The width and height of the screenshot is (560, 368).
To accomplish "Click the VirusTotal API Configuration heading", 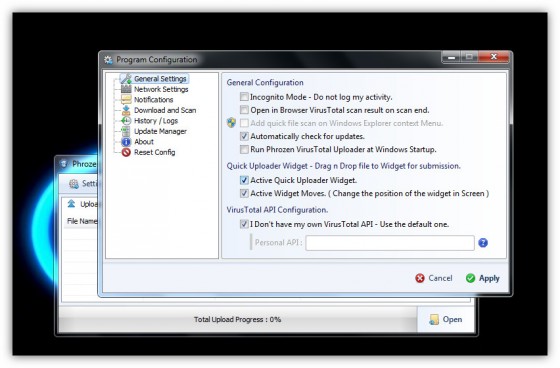I will pyautogui.click(x=277, y=210).
